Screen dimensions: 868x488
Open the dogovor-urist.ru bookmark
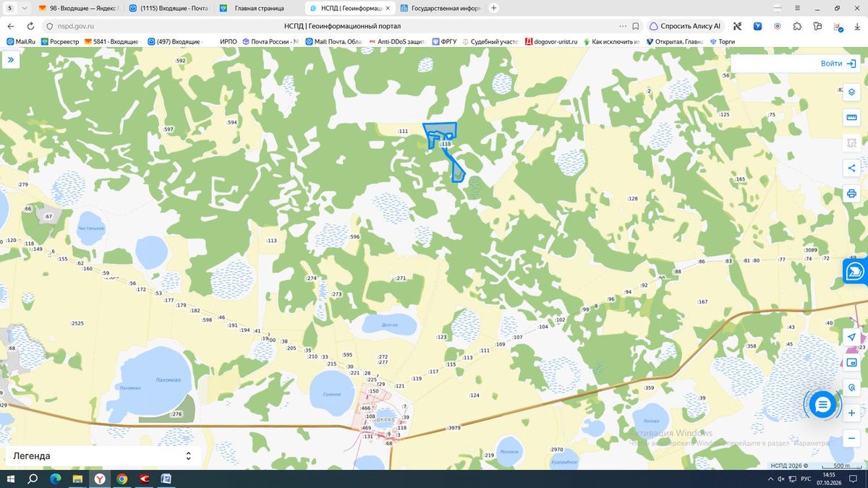pos(551,42)
